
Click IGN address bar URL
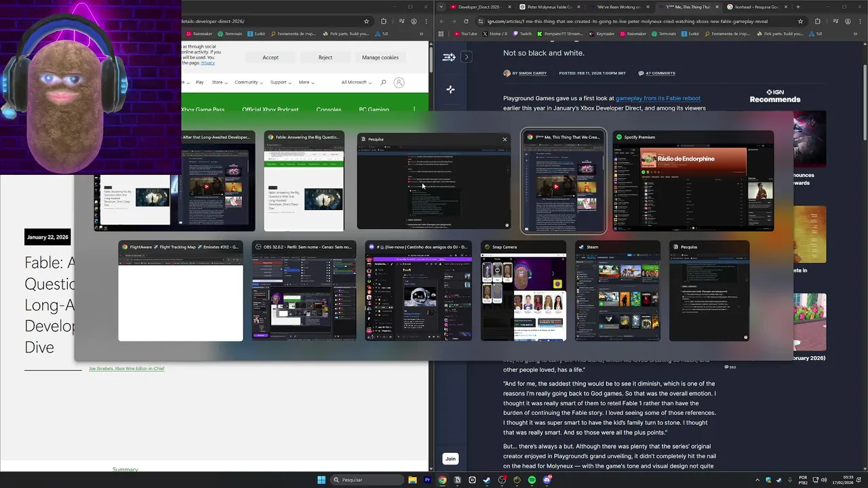627,21
